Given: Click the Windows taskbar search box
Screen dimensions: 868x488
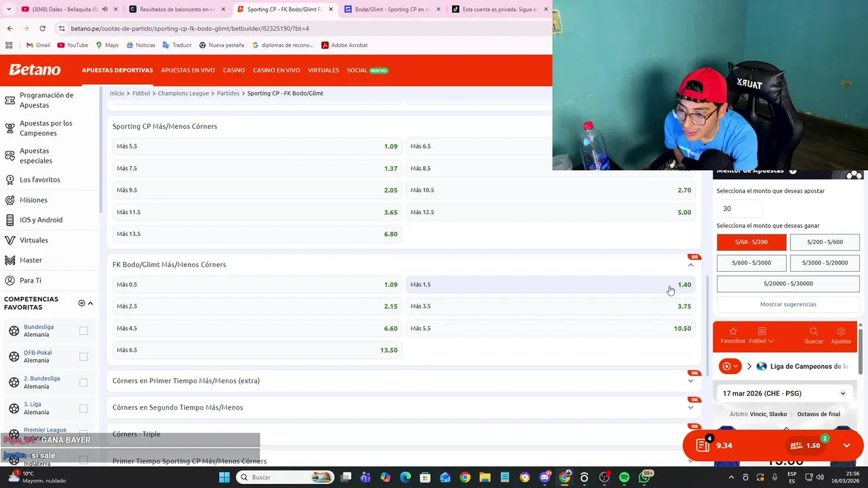Looking at the screenshot, I should pyautogui.click(x=286, y=477).
